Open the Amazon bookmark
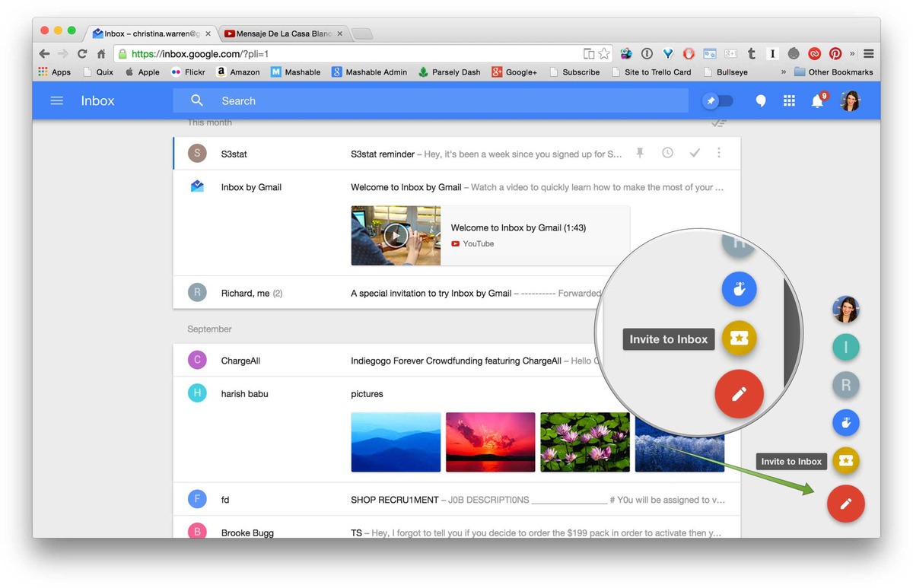The height and width of the screenshot is (588, 913). (238, 72)
